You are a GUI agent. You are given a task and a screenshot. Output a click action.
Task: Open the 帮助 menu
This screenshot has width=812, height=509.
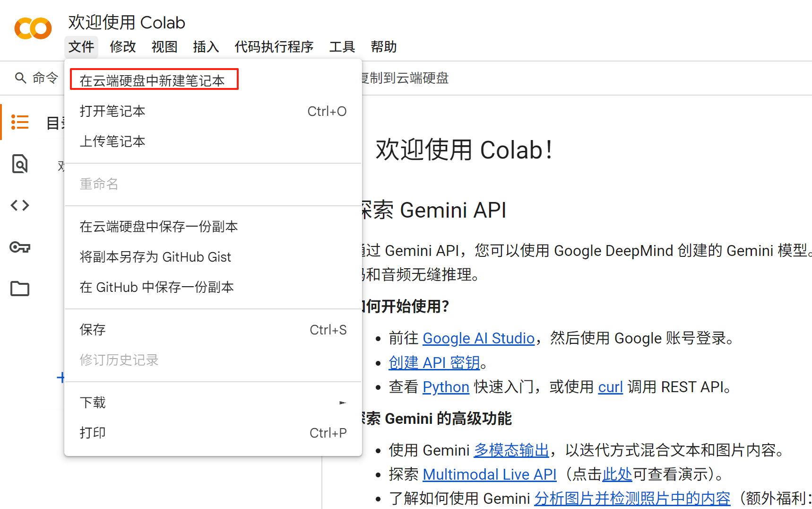tap(383, 46)
